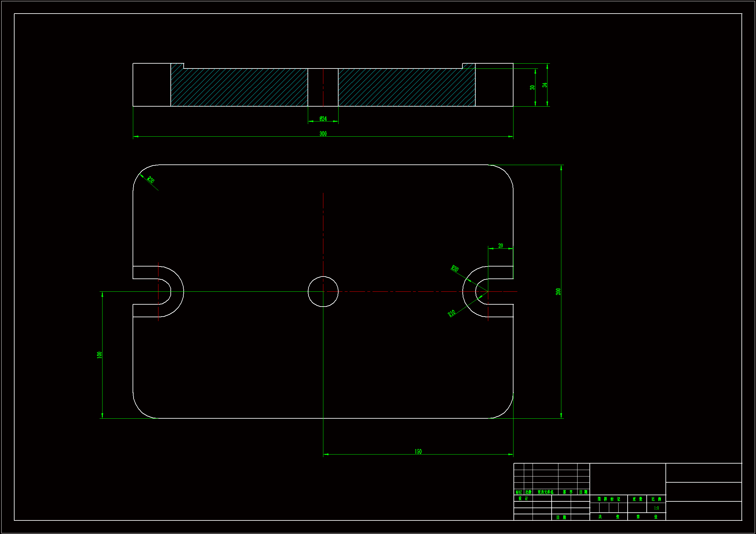Select the R20 corner fillet label top-left

150,180
